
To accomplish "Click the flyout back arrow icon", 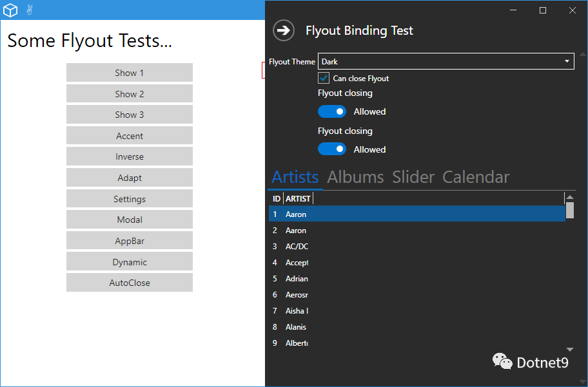I will (x=284, y=30).
